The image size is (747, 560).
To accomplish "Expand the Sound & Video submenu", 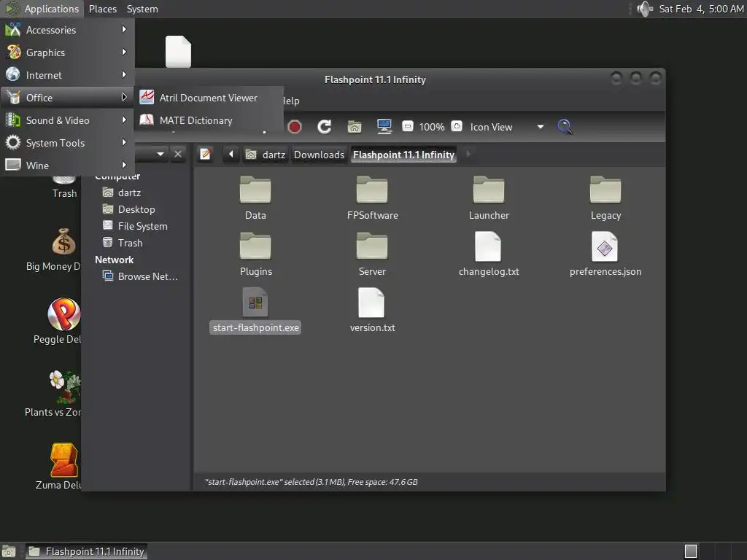I will click(x=67, y=120).
